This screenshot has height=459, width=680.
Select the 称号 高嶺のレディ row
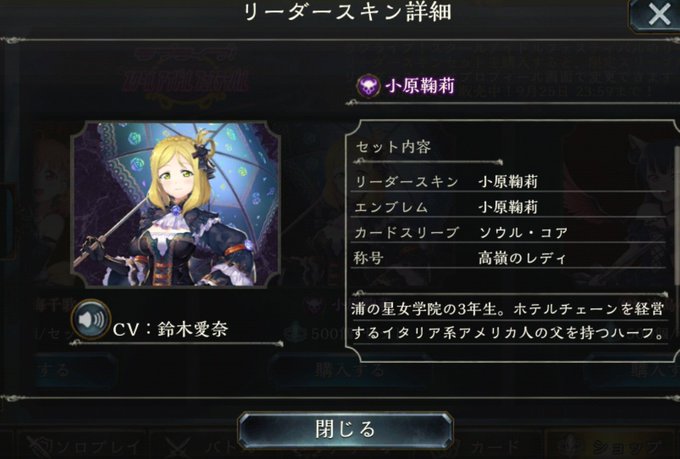tap(510, 258)
